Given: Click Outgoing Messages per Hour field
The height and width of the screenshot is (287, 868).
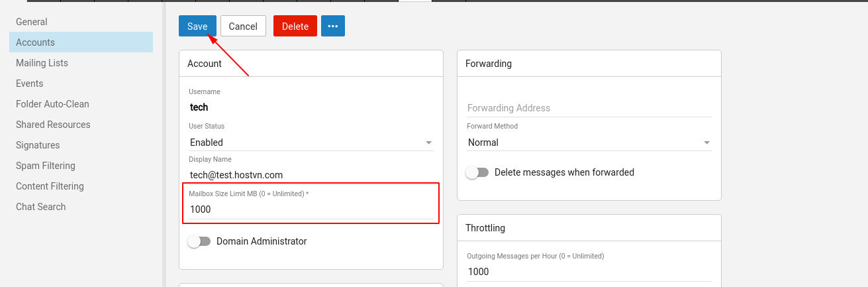Looking at the screenshot, I should [x=589, y=272].
